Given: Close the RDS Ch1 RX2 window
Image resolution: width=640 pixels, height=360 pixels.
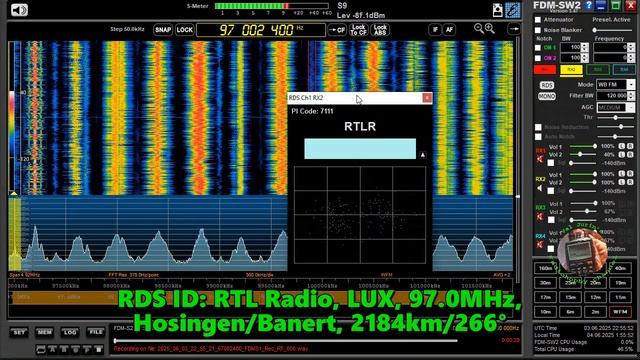Looking at the screenshot, I should [x=427, y=98].
